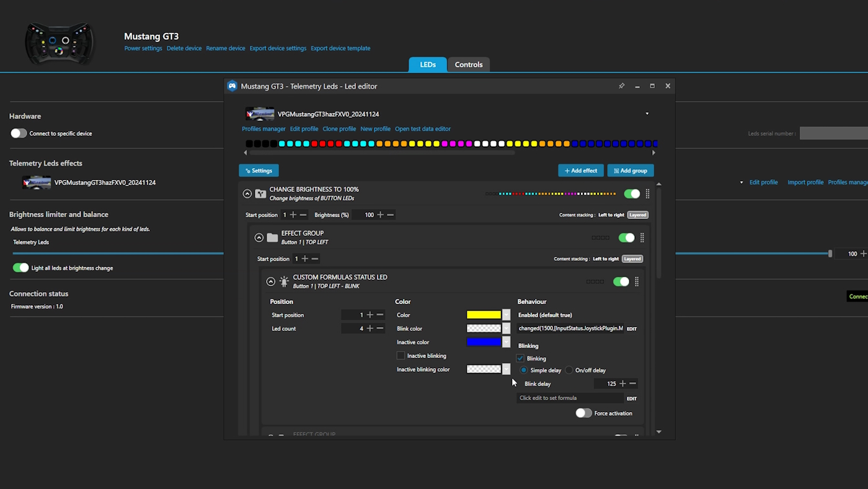This screenshot has height=489, width=868.
Task: Toggle Light all leds at brightness change
Action: pos(20,267)
